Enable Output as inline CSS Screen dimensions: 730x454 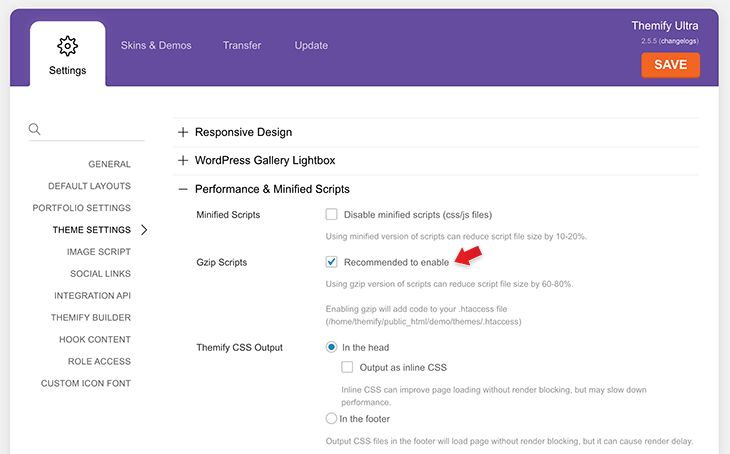click(347, 367)
